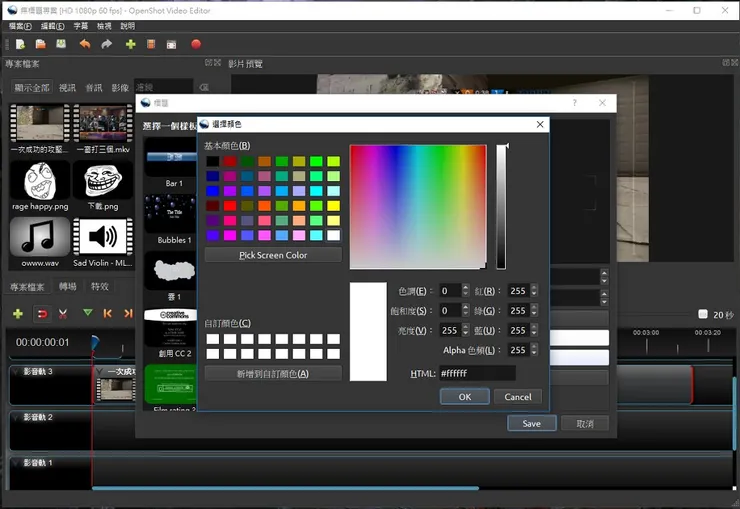Collapse the 影音軌 3 track arrow
The width and height of the screenshot is (740, 509).
pos(15,372)
